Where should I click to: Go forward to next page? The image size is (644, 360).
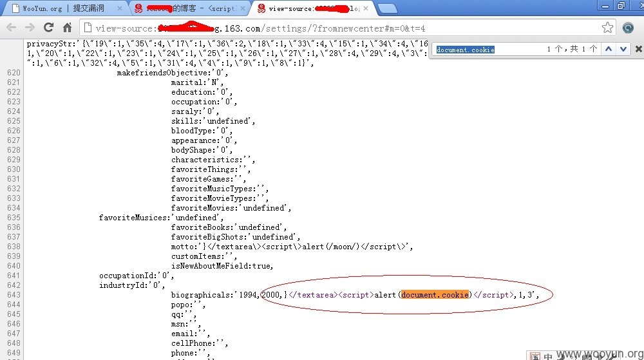(x=30, y=28)
